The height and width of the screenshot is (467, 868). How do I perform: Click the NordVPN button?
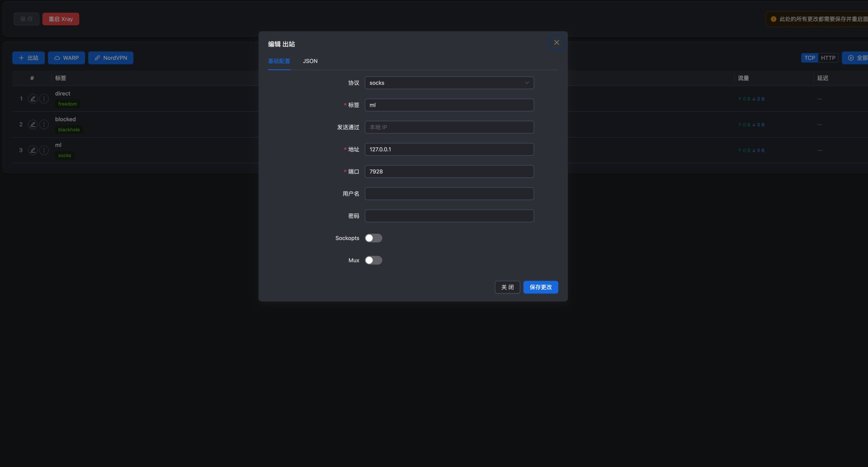point(111,58)
